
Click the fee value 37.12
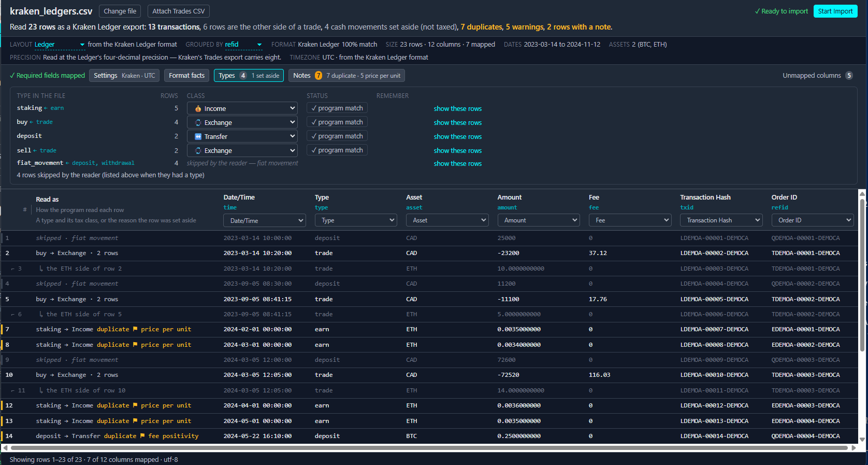598,253
